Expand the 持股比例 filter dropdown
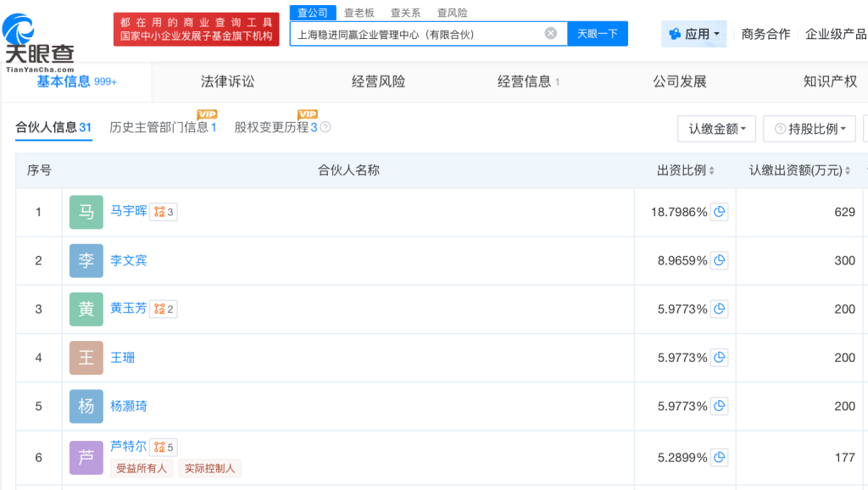The image size is (868, 490). pyautogui.click(x=809, y=129)
